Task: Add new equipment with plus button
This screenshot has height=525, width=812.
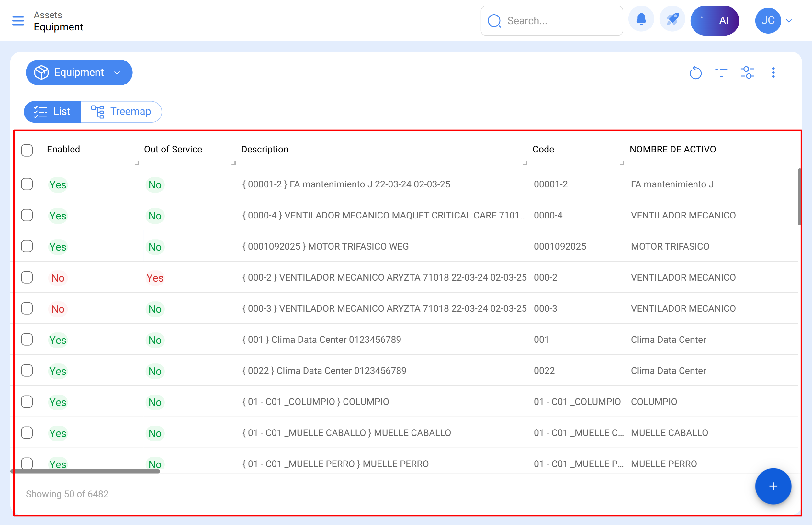Action: pyautogui.click(x=773, y=486)
